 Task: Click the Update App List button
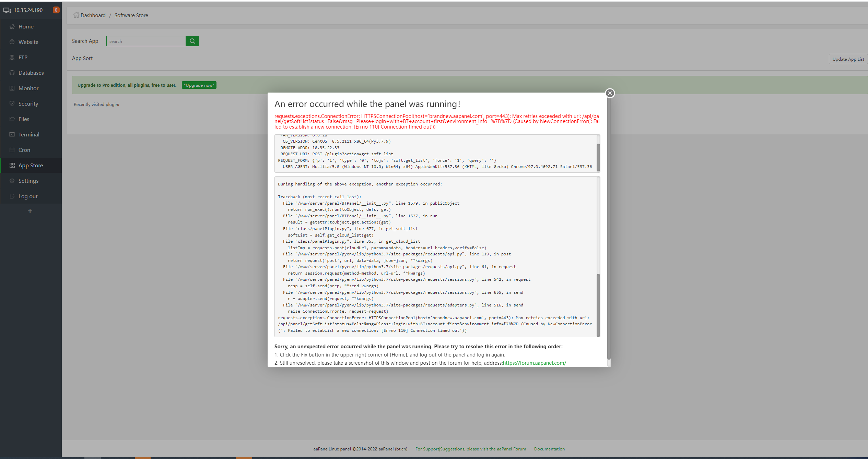coord(848,59)
